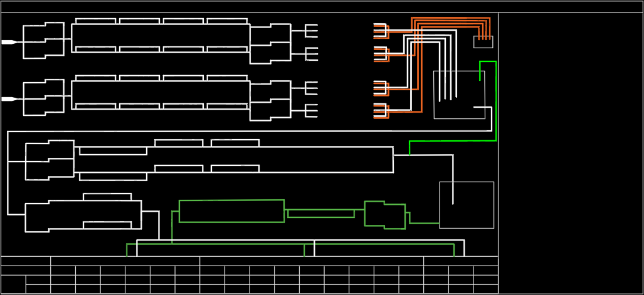
Task: Select the large green outlined rectangle block
Action: point(231,211)
